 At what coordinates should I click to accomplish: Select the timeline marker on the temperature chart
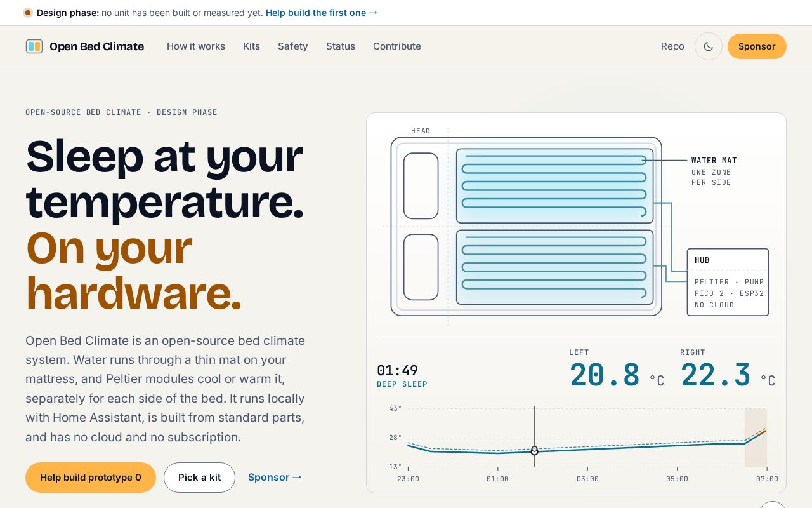(x=534, y=450)
